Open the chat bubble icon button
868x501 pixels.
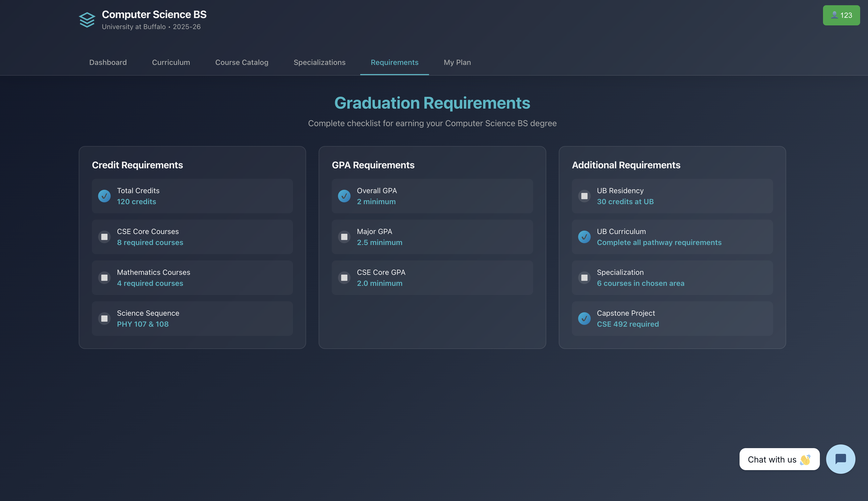coord(840,459)
